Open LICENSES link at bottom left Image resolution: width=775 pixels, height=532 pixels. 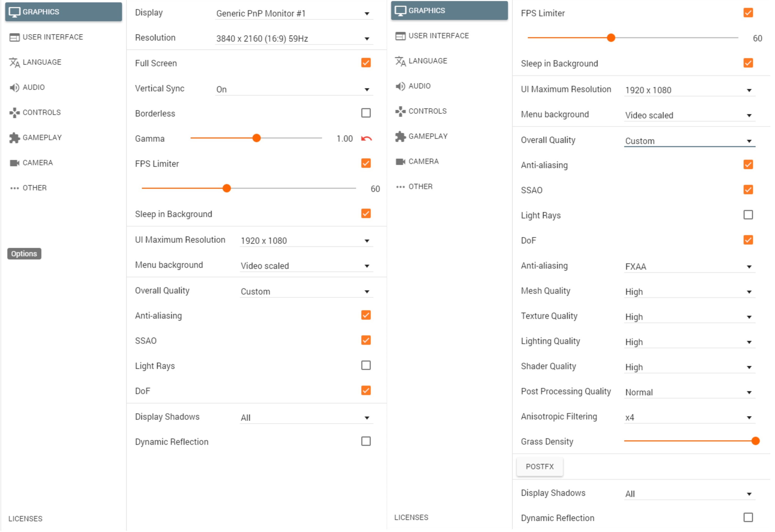click(x=26, y=520)
